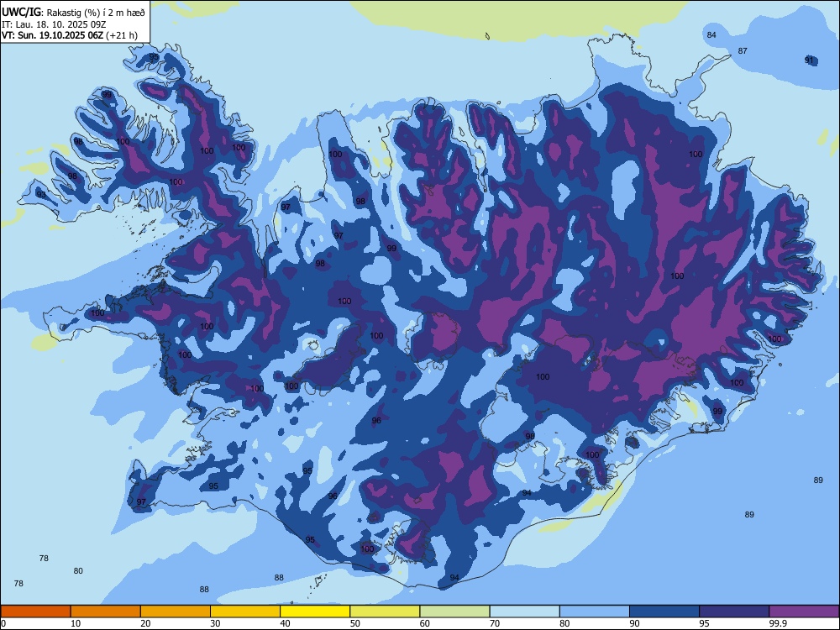The height and width of the screenshot is (630, 840).
Task: Click the legend tick label 70
Action: point(495,623)
